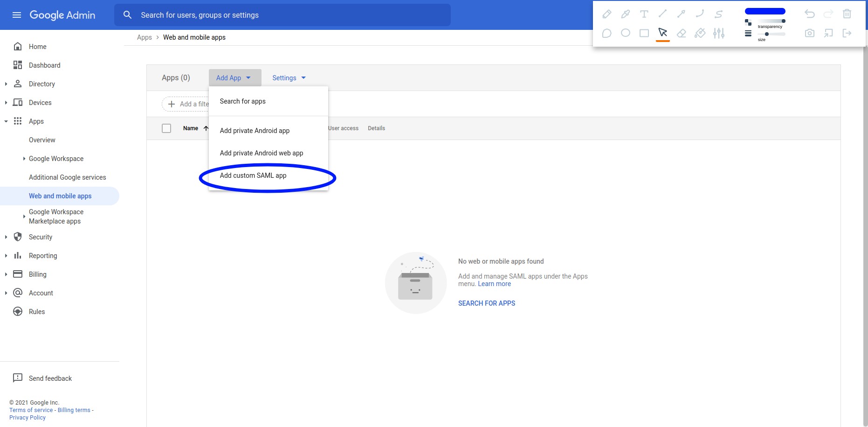Undo the last annotation
This screenshot has height=427, width=868.
point(810,14)
